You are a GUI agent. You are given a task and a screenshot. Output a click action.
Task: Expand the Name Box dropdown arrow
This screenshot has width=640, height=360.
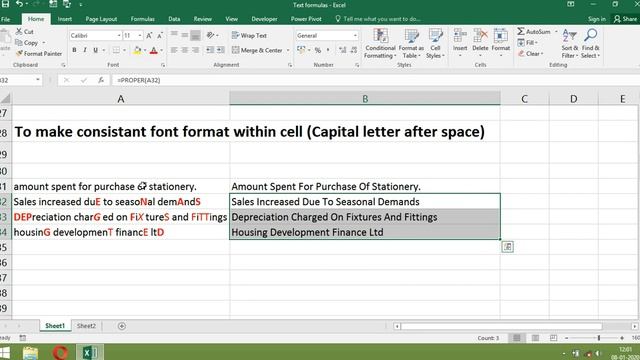(38, 80)
